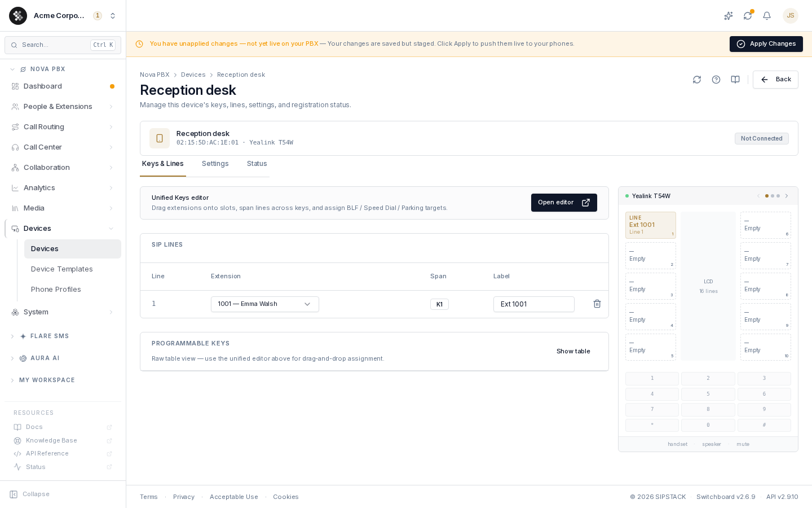Expand Aura AI group
The height and width of the screenshot is (508, 812).
tap(63, 358)
